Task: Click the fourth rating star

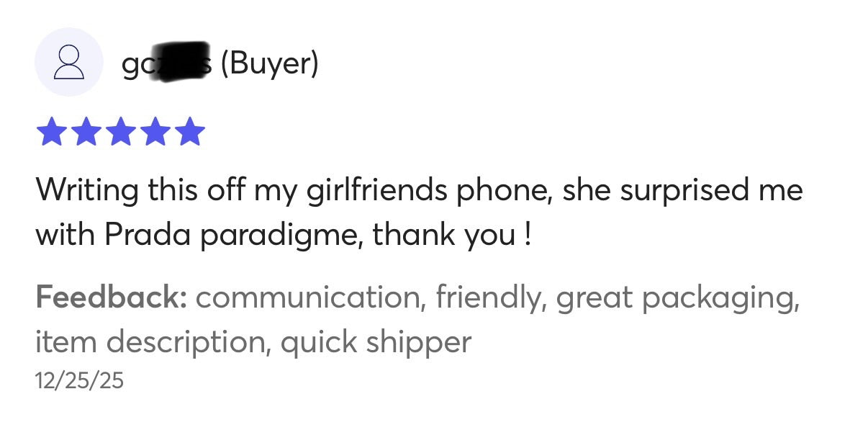Action: [155, 132]
